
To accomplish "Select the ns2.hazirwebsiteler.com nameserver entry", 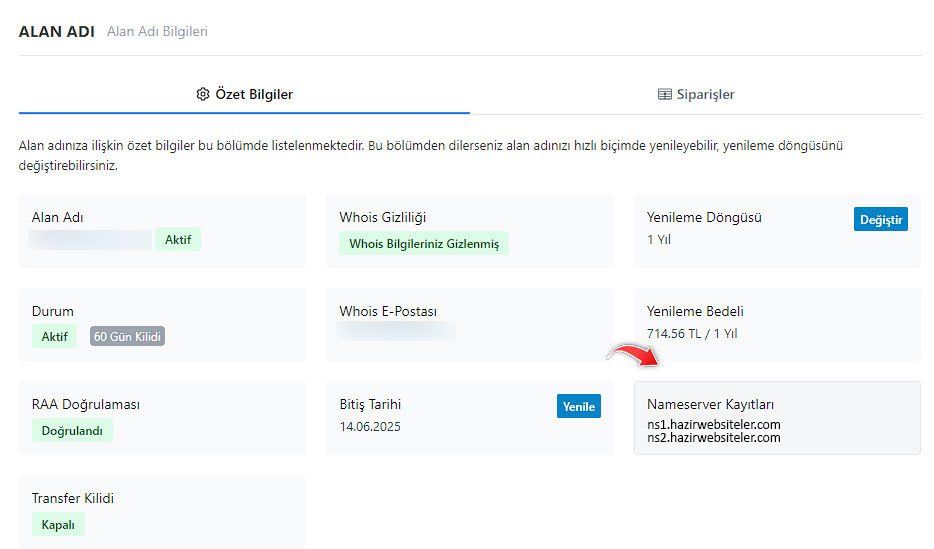I will click(x=713, y=437).
